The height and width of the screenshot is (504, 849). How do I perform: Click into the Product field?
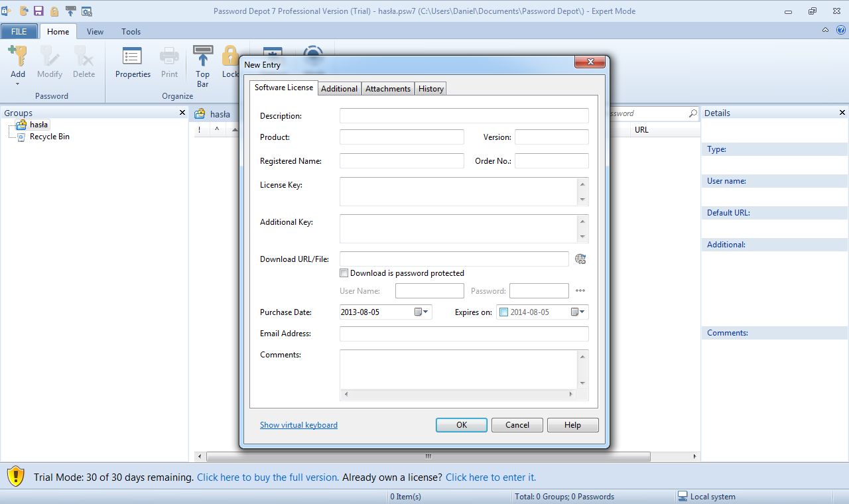tap(402, 137)
